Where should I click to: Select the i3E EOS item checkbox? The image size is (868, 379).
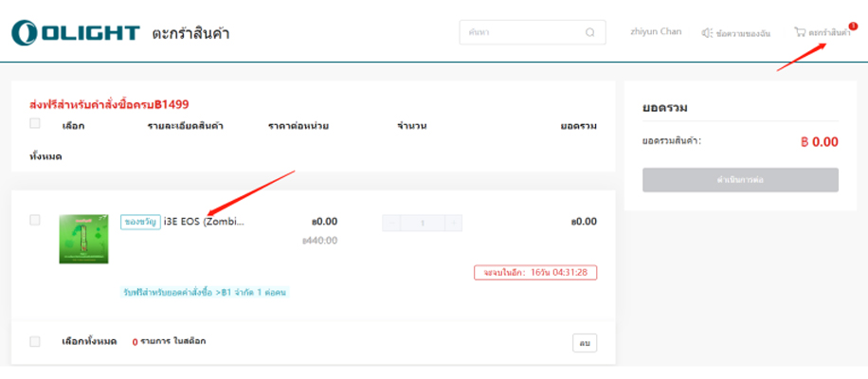(35, 220)
